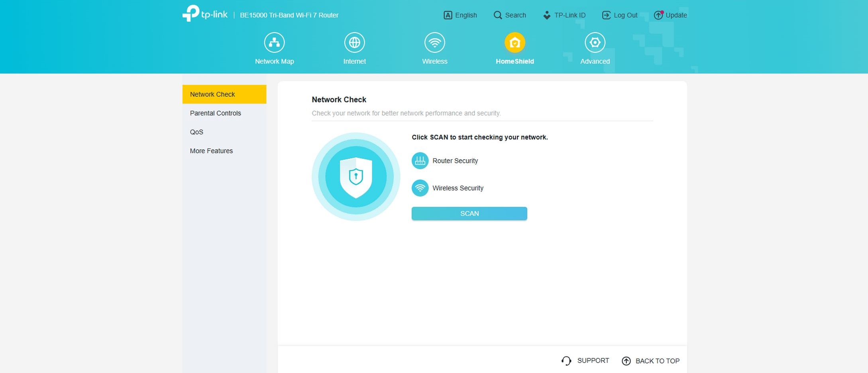868x373 pixels.
Task: Click the SUPPORT link at bottom
Action: point(585,361)
